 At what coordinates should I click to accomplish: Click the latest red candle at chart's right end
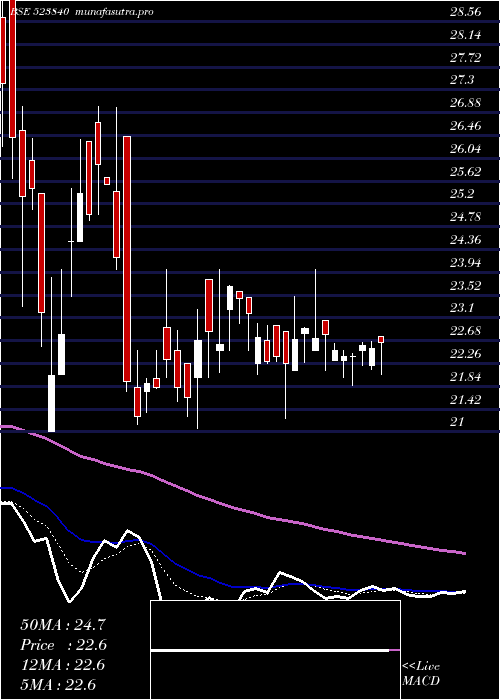point(381,340)
